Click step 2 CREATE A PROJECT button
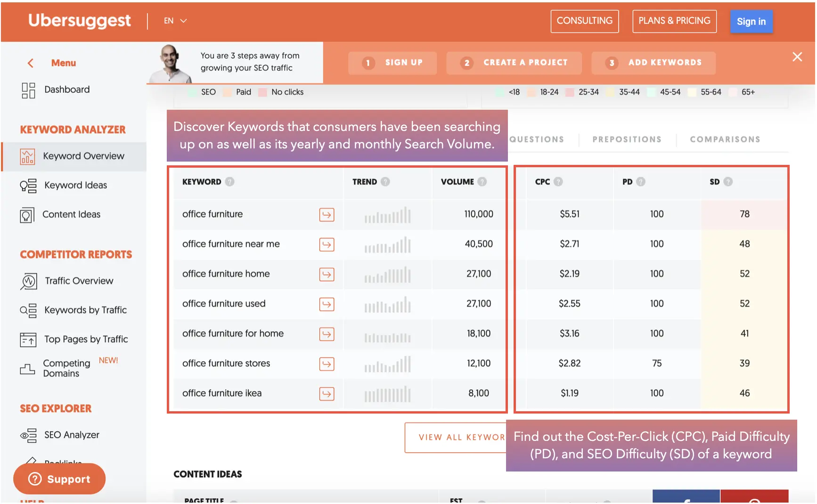817x504 pixels. pos(514,63)
